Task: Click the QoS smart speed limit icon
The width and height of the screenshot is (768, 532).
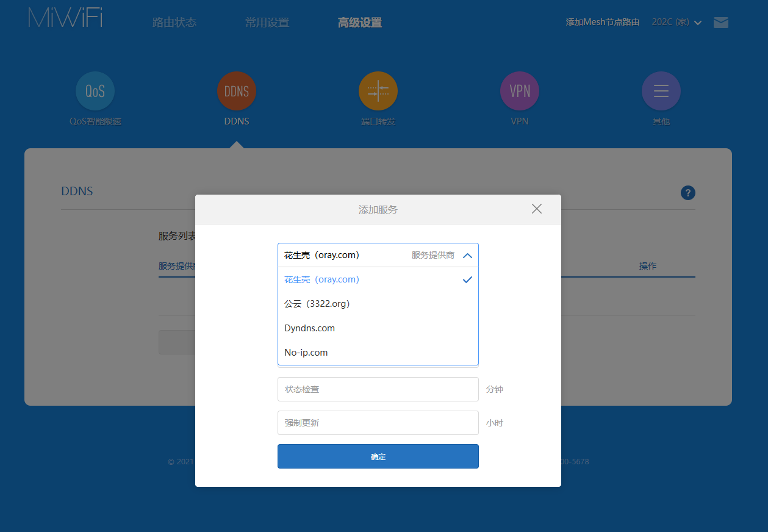Action: tap(95, 92)
